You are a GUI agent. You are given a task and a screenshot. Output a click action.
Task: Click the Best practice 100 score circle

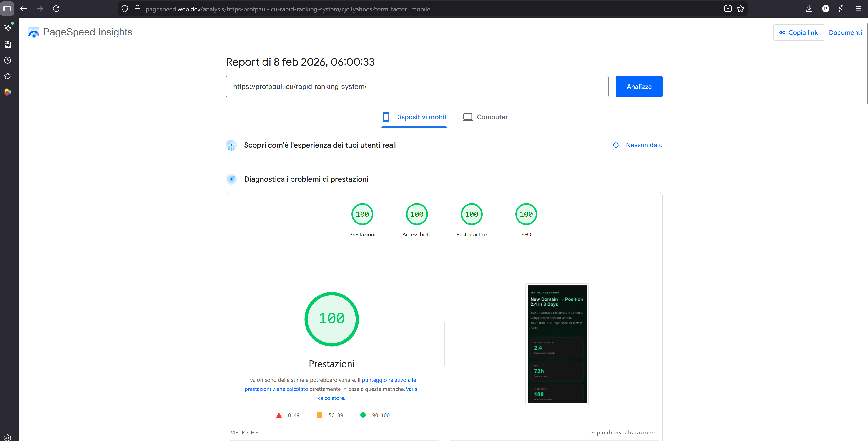tap(472, 214)
